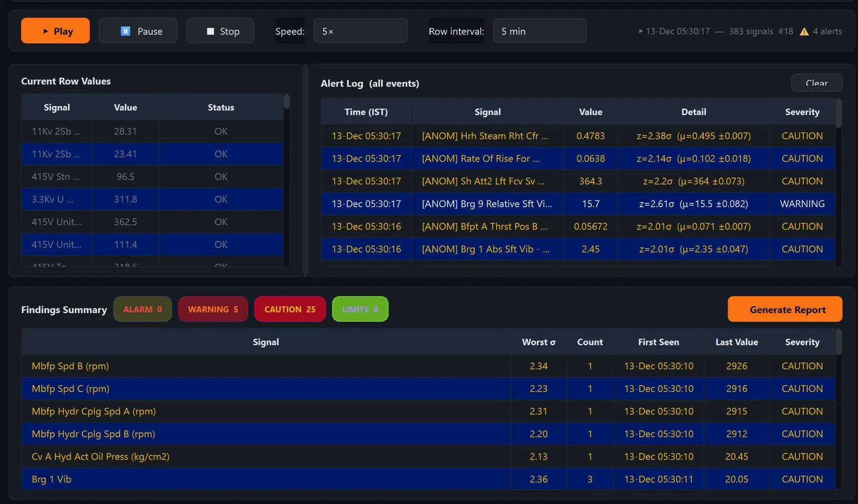Viewport: 858px width, 504px height.
Task: Filter findings by LIMITS 0 badge
Action: [x=360, y=309]
